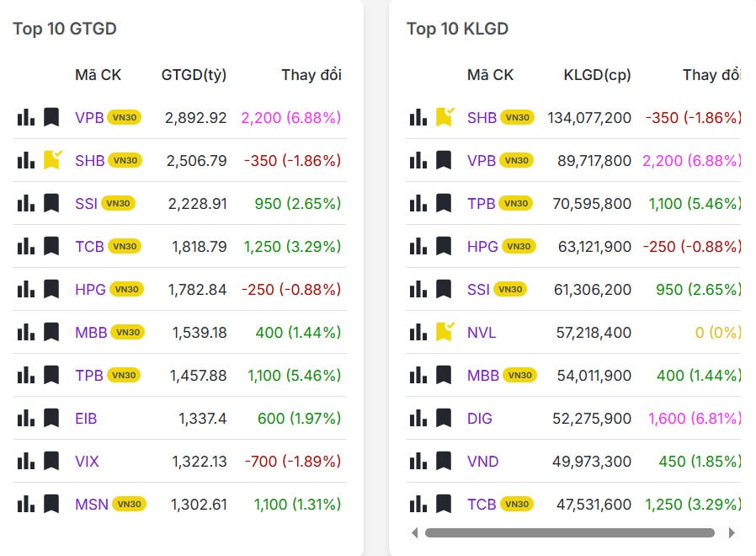Remove SHB bookmark in Top 10 GTGD
The width and height of the screenshot is (756, 556).
point(52,160)
